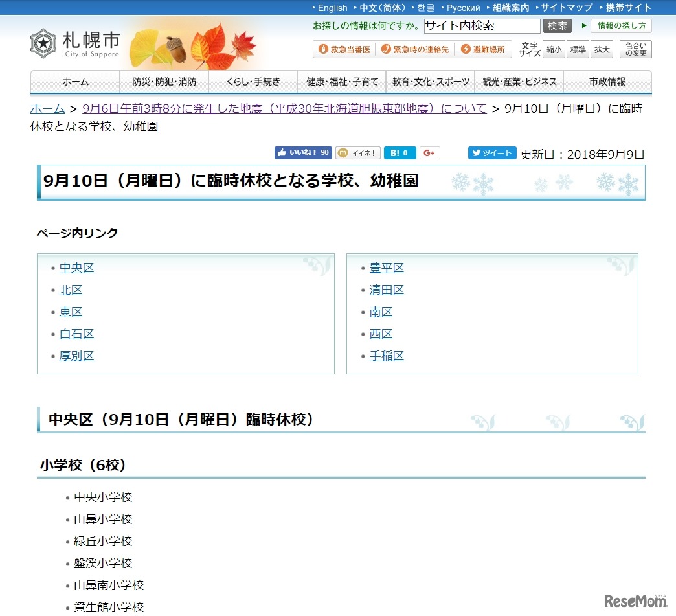Click the Sapporo city logo emblem
This screenshot has width=676, height=616.
click(x=43, y=43)
